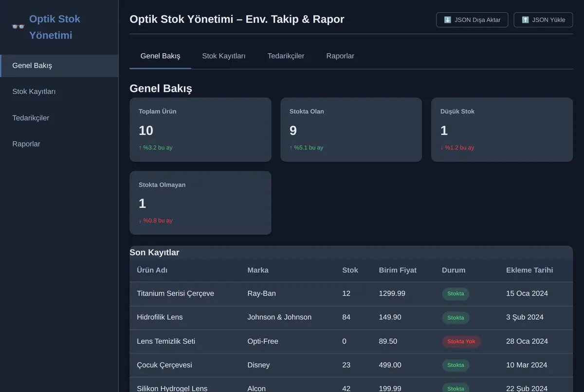Click the price 499.00 cell

pos(390,365)
